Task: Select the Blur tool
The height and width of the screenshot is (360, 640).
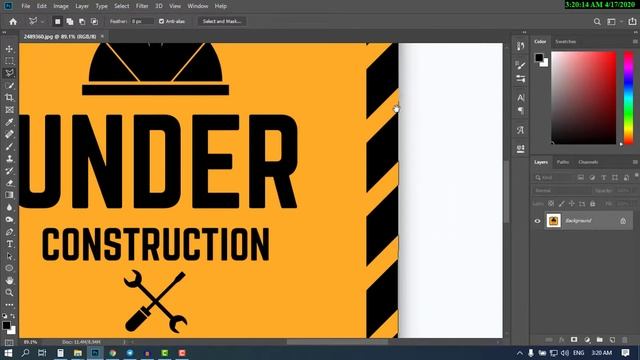Action: coord(9,207)
